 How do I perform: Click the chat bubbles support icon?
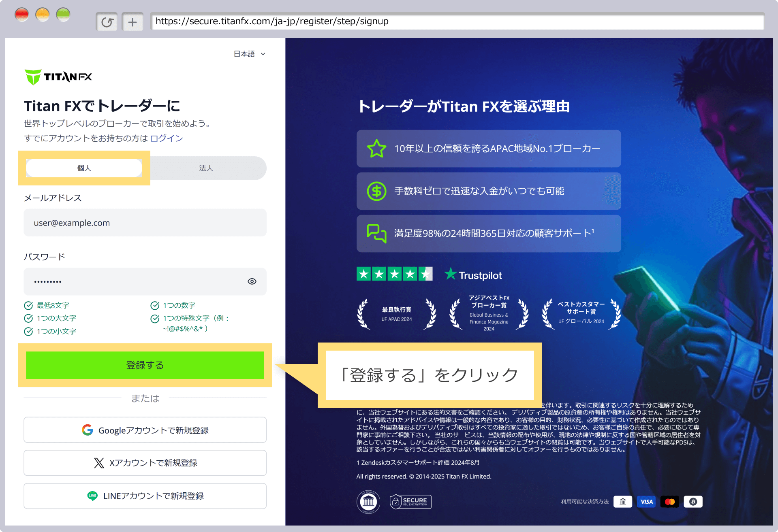[x=376, y=233]
